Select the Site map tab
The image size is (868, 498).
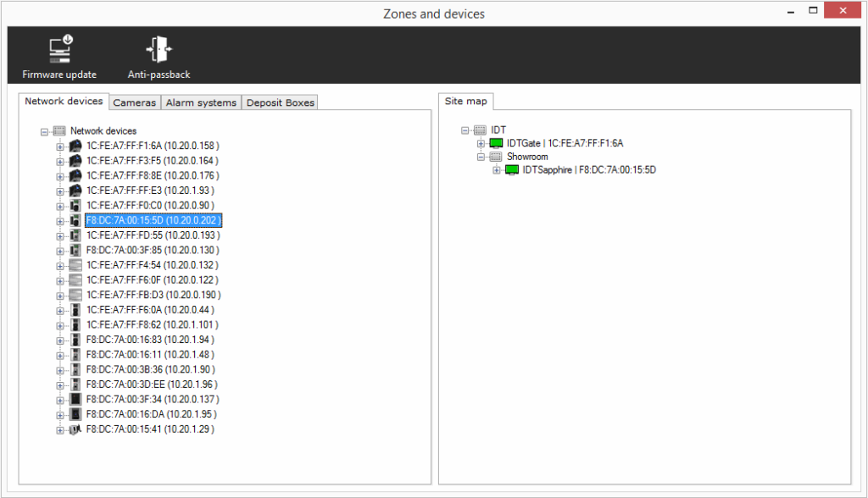(x=465, y=102)
